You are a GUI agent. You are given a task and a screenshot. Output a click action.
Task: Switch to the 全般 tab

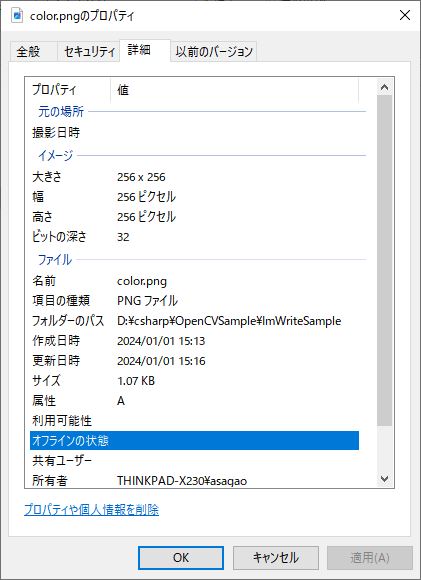click(28, 51)
